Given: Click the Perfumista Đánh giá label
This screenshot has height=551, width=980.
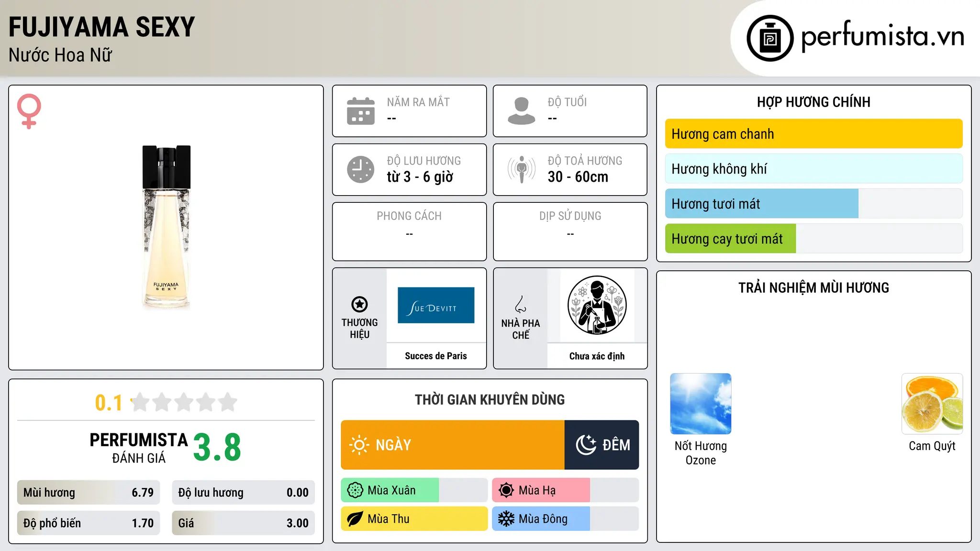Looking at the screenshot, I should [x=139, y=448].
